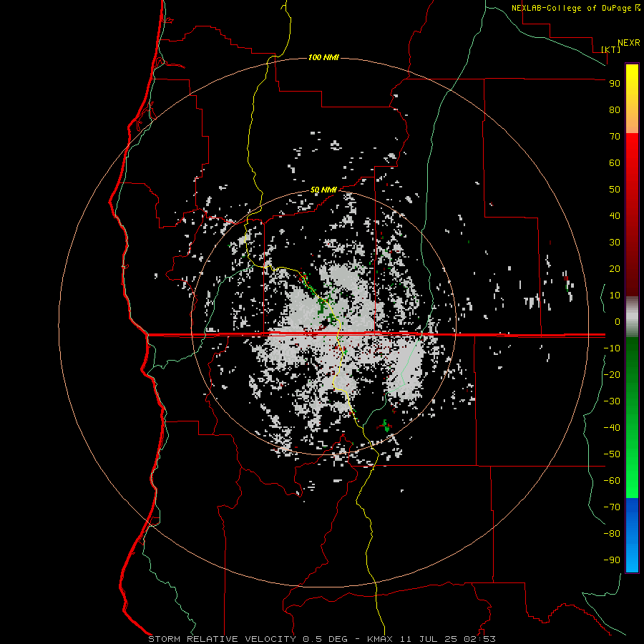Viewport: 644px width, 644px height.
Task: Click the Storm Relative Velocity caption text
Action: coord(222,639)
